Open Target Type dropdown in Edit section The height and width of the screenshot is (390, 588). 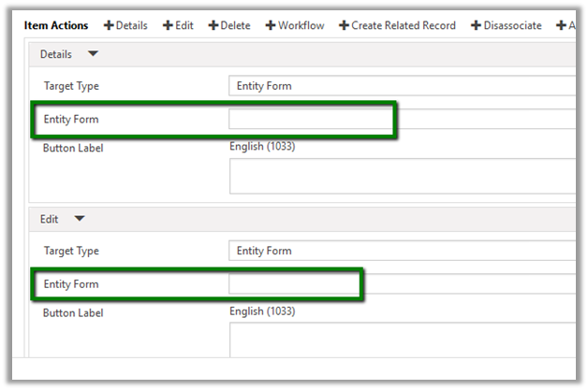(403, 251)
